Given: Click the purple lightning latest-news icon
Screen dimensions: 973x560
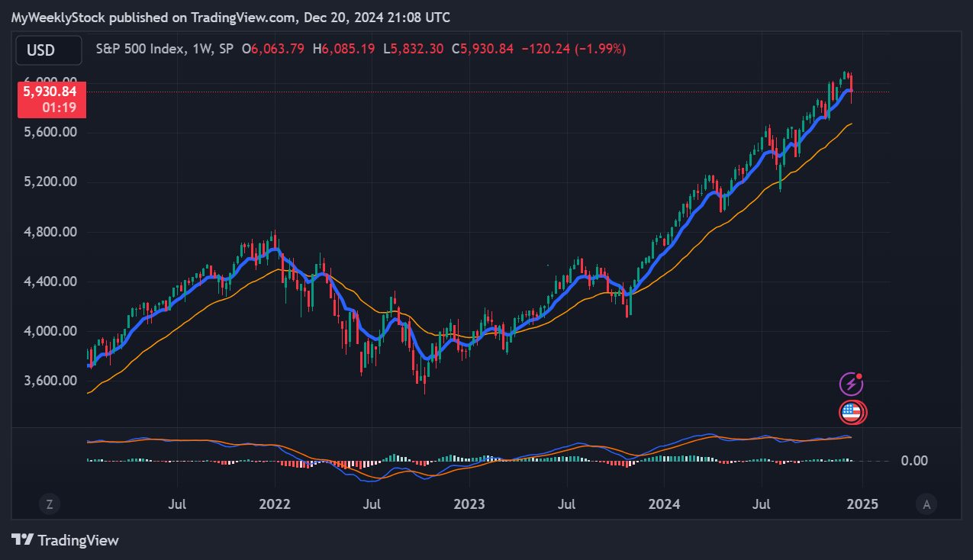Looking at the screenshot, I should pyautogui.click(x=851, y=384).
